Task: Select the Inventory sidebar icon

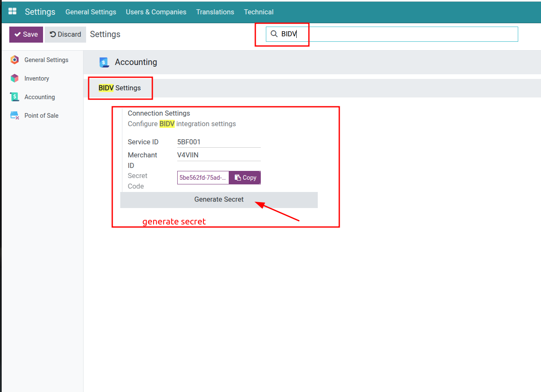Action: pyautogui.click(x=15, y=78)
